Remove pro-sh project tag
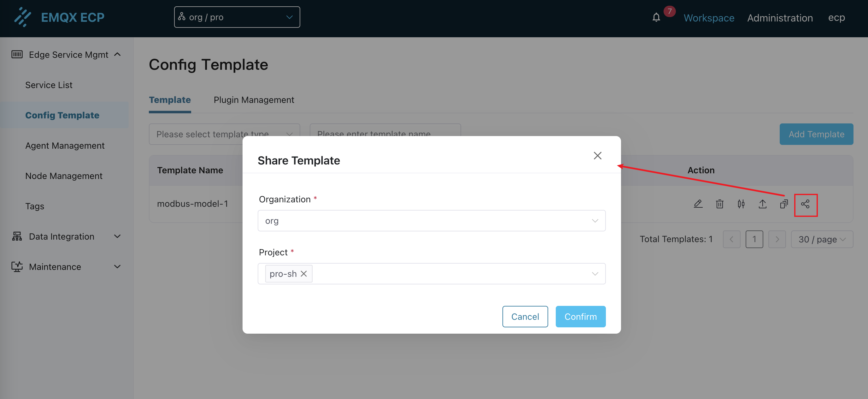The image size is (868, 399). (x=303, y=273)
